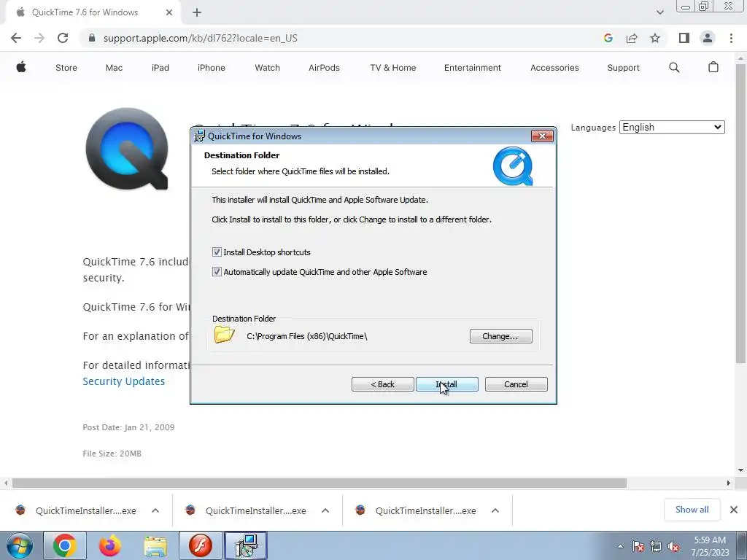Bookmark this page with star icon
Screen dimensions: 747x560
(x=655, y=38)
